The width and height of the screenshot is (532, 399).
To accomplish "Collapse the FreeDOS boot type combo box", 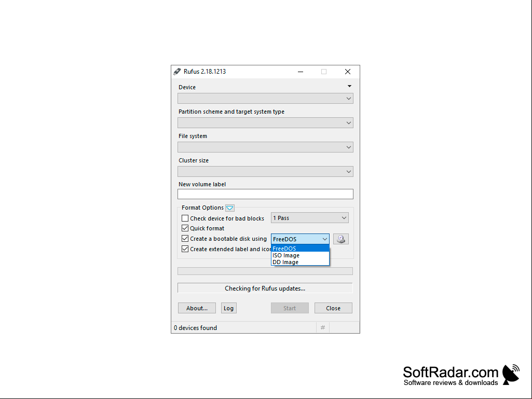I will click(301, 239).
